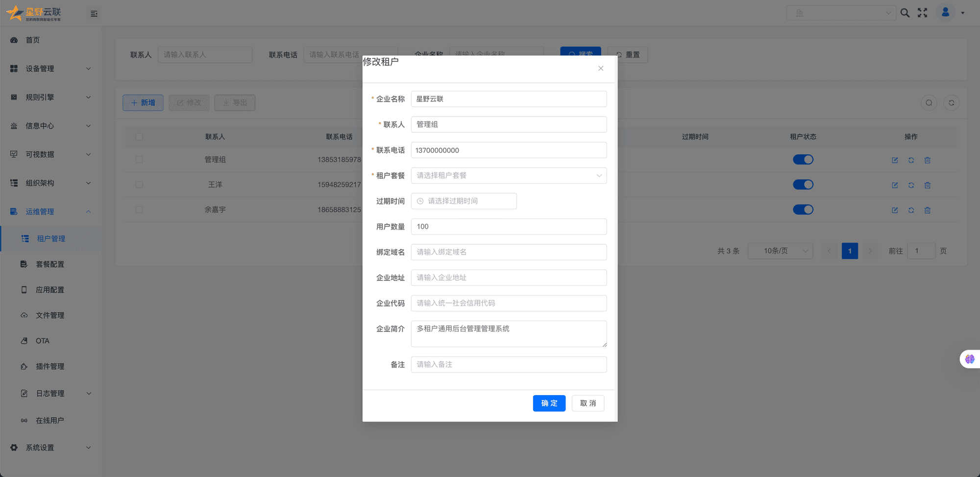Image resolution: width=980 pixels, height=477 pixels.
Task: Toggle fullscreen using the expand icon
Action: point(922,13)
